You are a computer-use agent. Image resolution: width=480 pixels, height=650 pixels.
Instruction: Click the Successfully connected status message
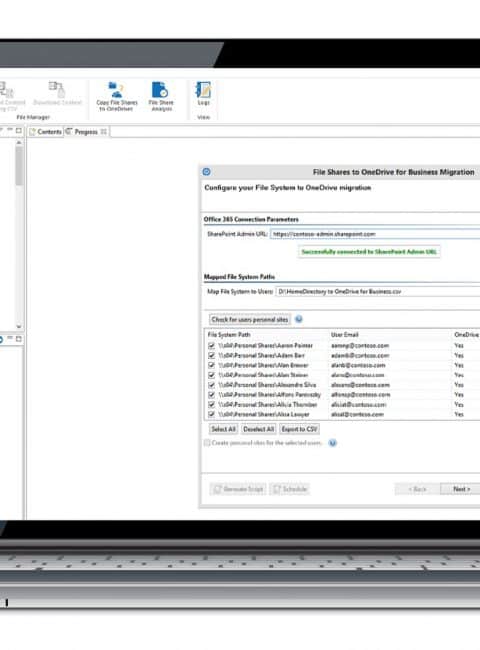[x=369, y=252]
